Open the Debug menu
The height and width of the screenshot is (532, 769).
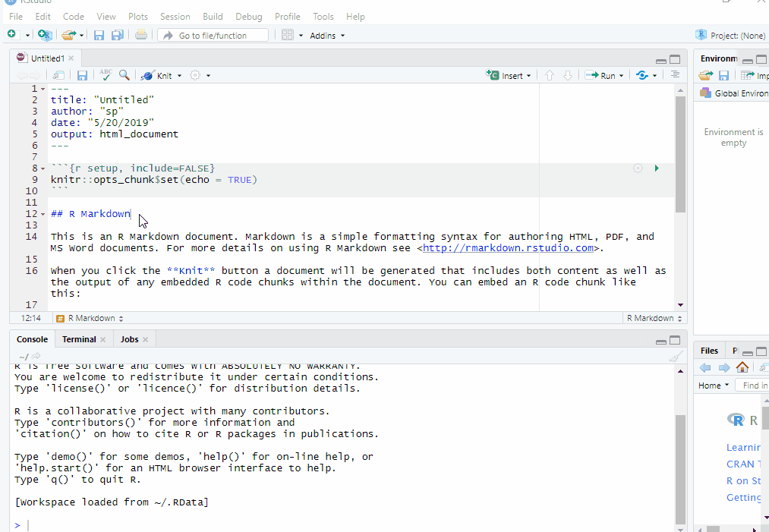tap(249, 16)
